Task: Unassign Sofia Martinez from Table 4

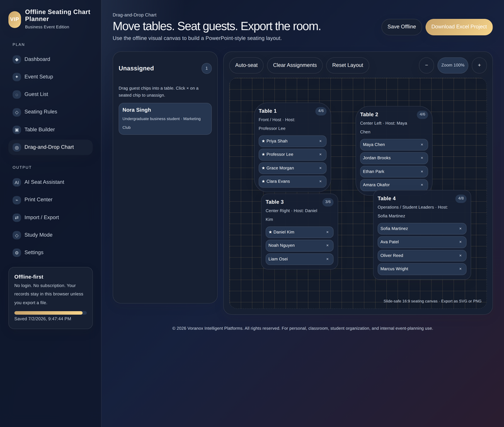Action: point(461,229)
